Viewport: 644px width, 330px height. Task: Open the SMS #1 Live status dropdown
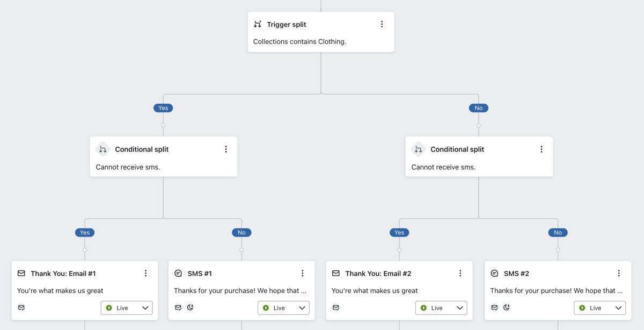[283, 308]
